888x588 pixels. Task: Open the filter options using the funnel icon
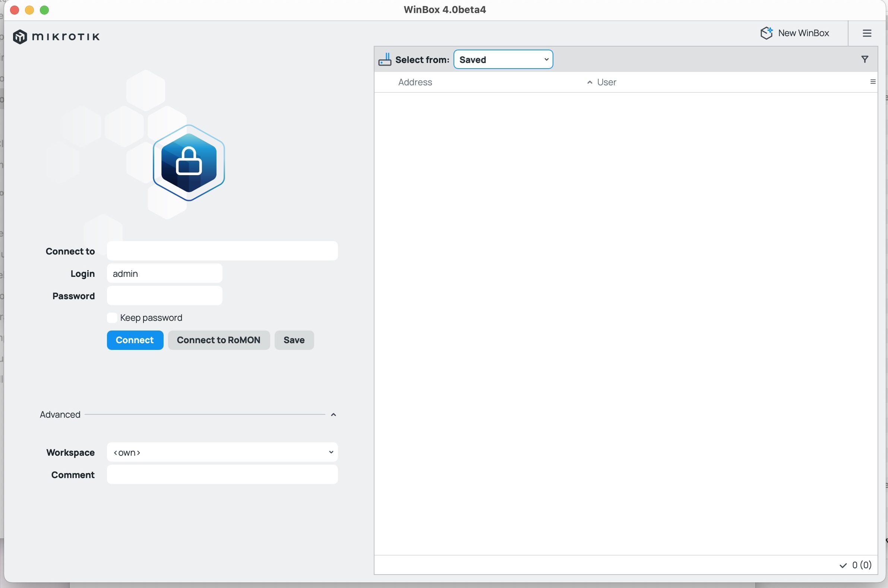tap(865, 59)
